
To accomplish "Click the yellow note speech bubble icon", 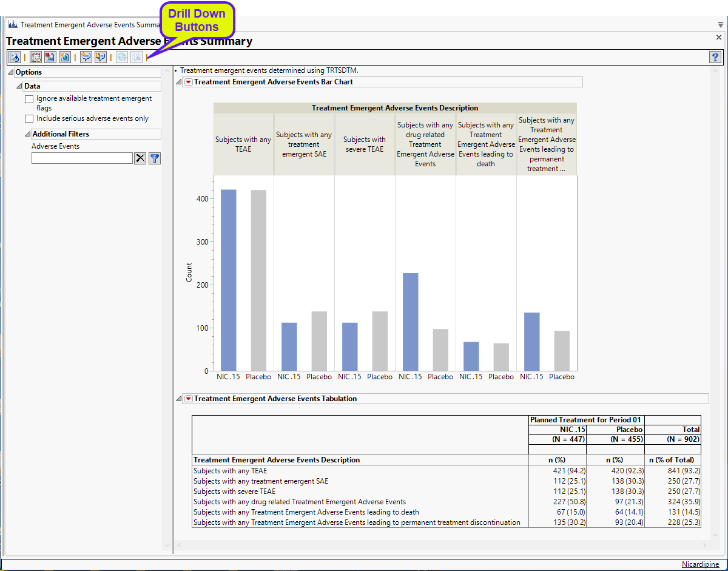I will coord(100,57).
